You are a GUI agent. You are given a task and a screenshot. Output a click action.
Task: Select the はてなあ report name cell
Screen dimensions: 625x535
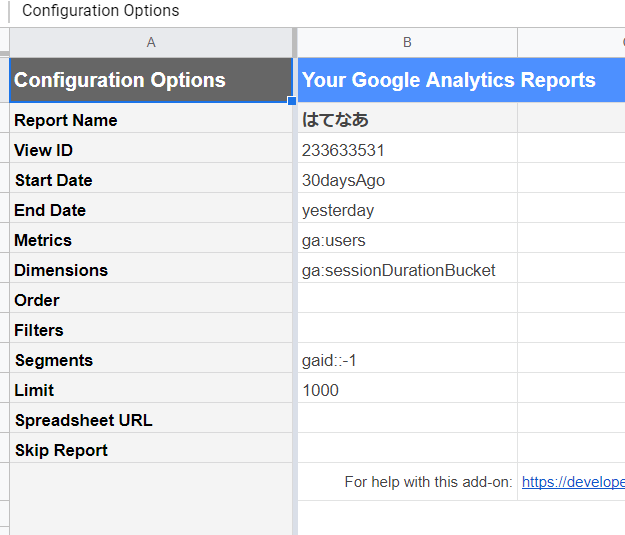tap(407, 118)
